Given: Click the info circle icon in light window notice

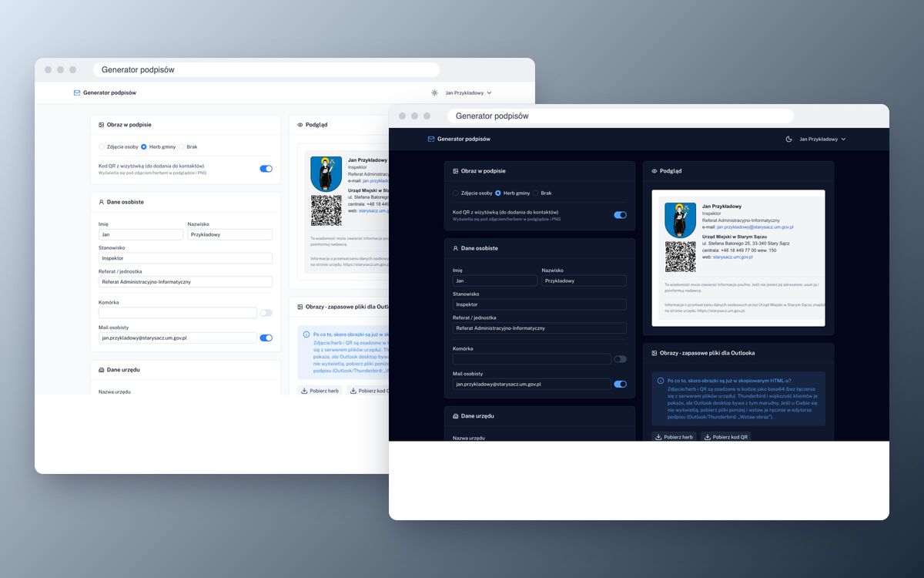Looking at the screenshot, I should click(x=306, y=334).
